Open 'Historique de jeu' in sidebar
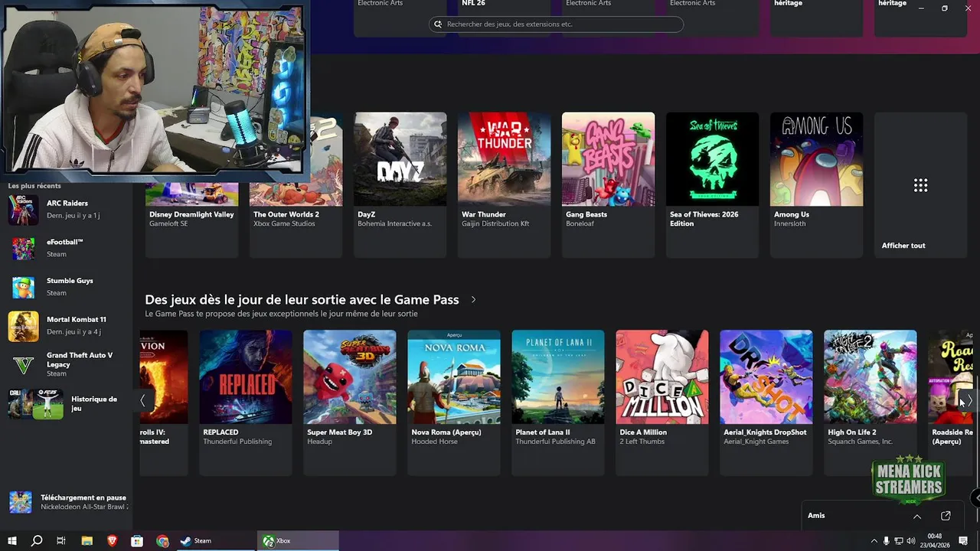The image size is (980, 551). pyautogui.click(x=65, y=403)
